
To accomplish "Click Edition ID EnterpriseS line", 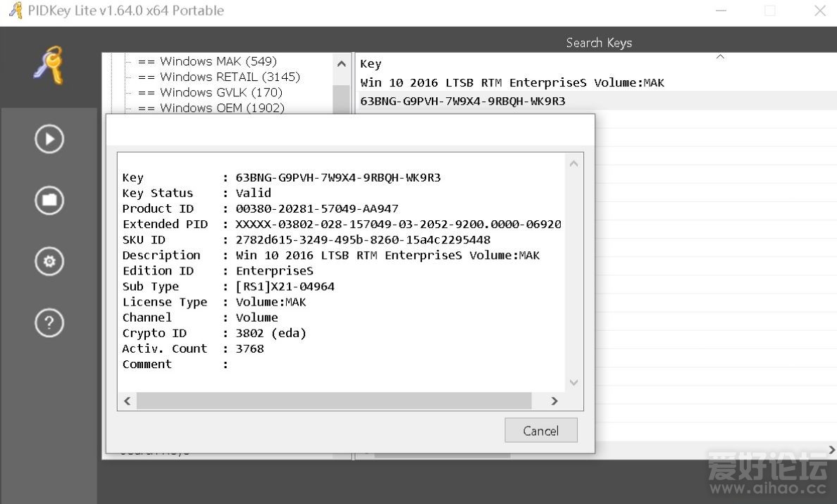I will [218, 270].
